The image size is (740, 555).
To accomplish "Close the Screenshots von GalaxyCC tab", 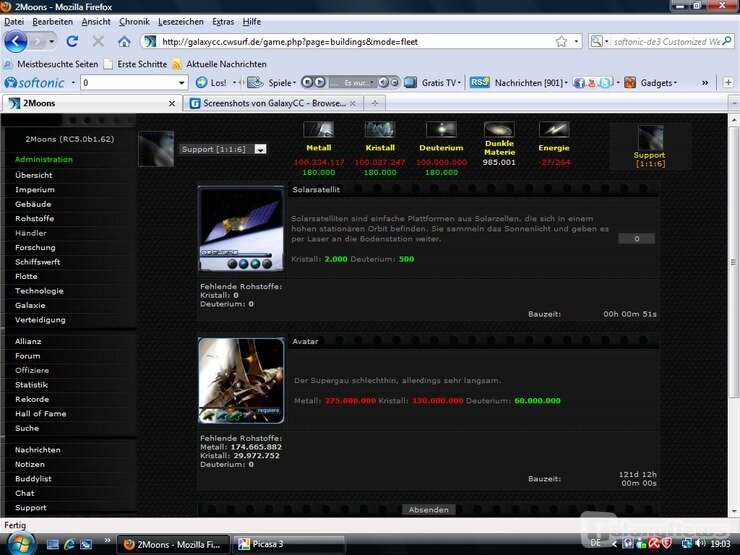I will pos(353,103).
